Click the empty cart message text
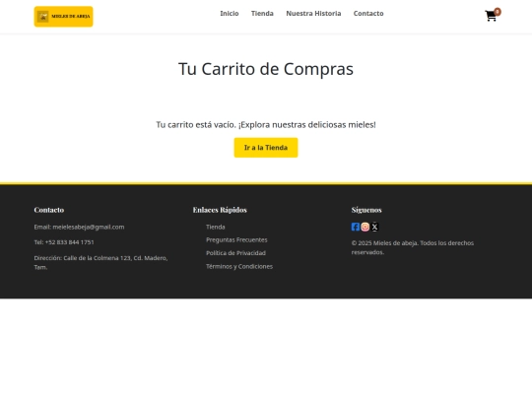The image size is (532, 399). point(266,125)
